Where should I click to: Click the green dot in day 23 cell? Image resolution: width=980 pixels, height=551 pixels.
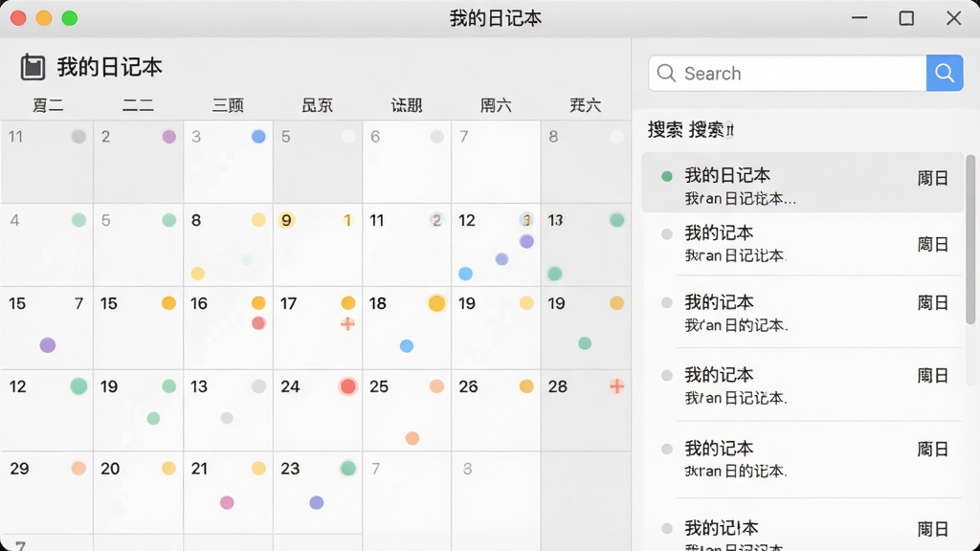pyautogui.click(x=348, y=468)
